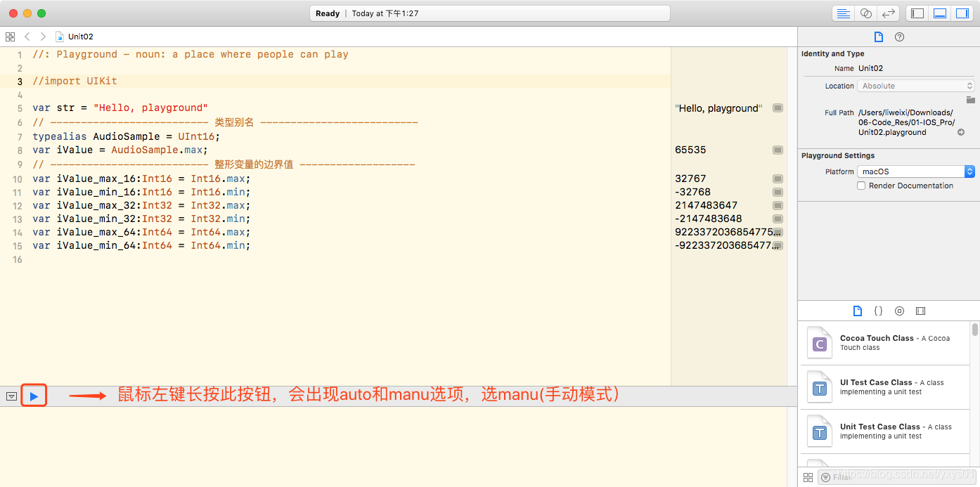Run the playground with the play button
The image size is (980, 487).
(34, 396)
